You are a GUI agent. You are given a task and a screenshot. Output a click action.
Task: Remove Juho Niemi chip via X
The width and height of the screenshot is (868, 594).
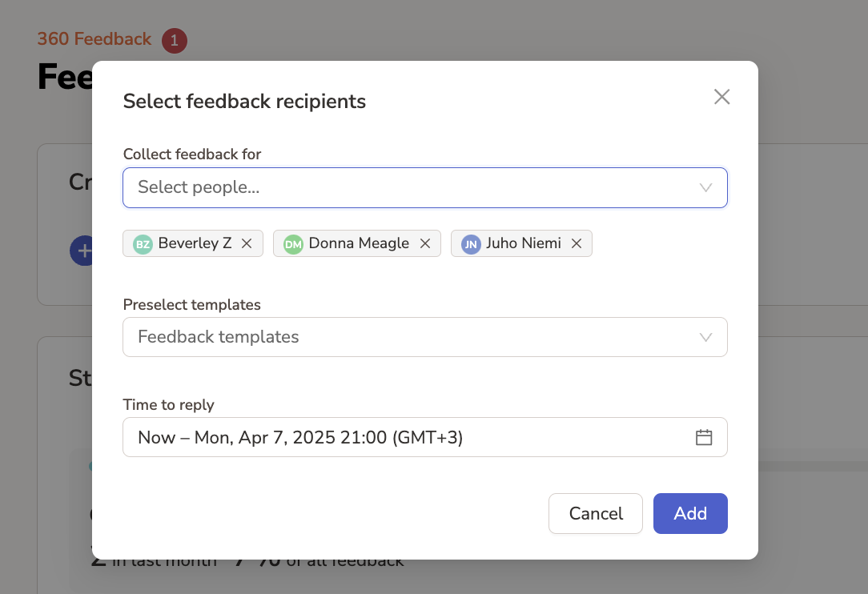pyautogui.click(x=576, y=243)
